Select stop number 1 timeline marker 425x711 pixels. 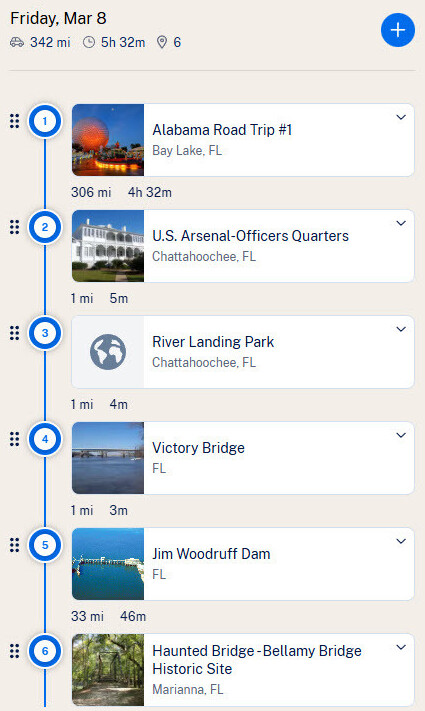point(45,121)
